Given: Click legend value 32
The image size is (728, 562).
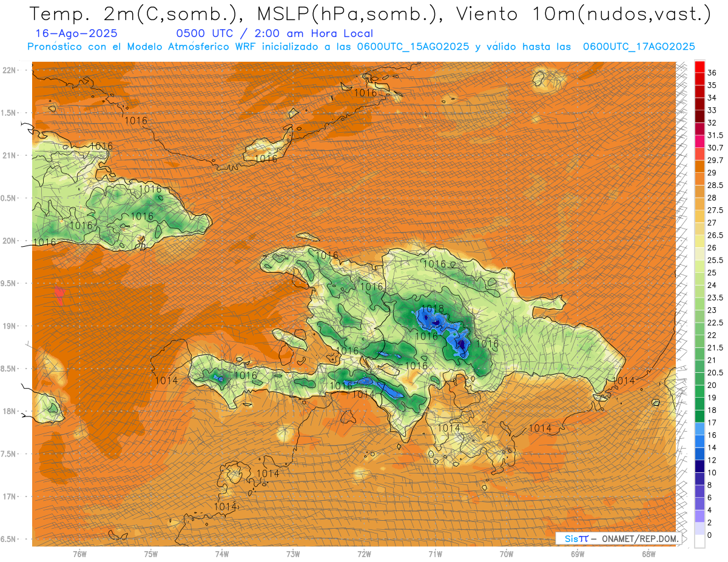Looking at the screenshot, I should (x=712, y=122).
